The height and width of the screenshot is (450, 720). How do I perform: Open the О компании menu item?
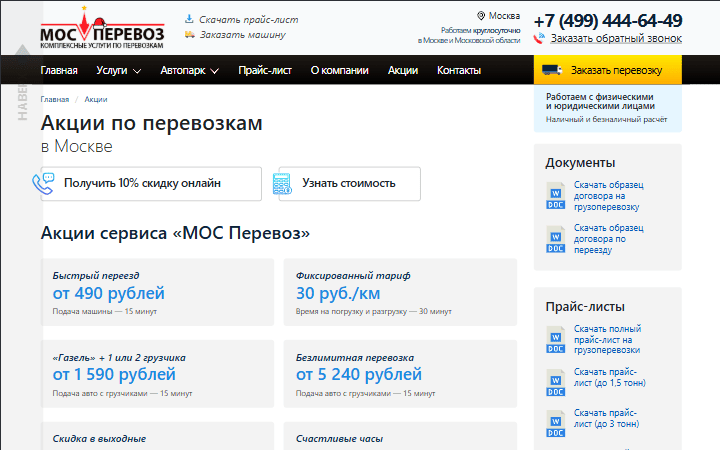click(339, 71)
